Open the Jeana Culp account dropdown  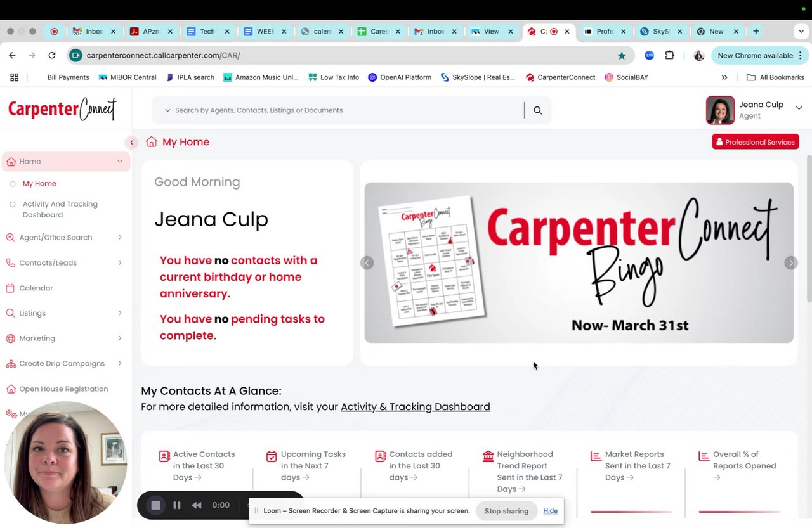799,108
